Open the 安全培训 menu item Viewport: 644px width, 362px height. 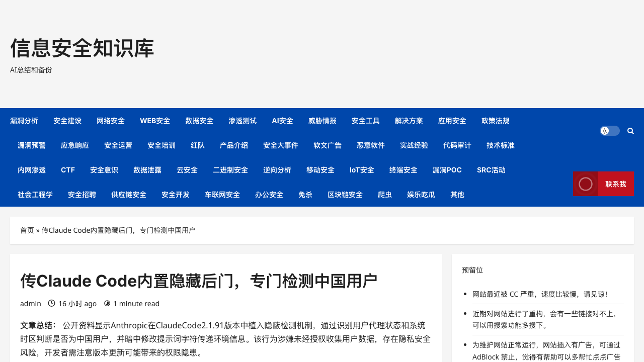coord(162,145)
